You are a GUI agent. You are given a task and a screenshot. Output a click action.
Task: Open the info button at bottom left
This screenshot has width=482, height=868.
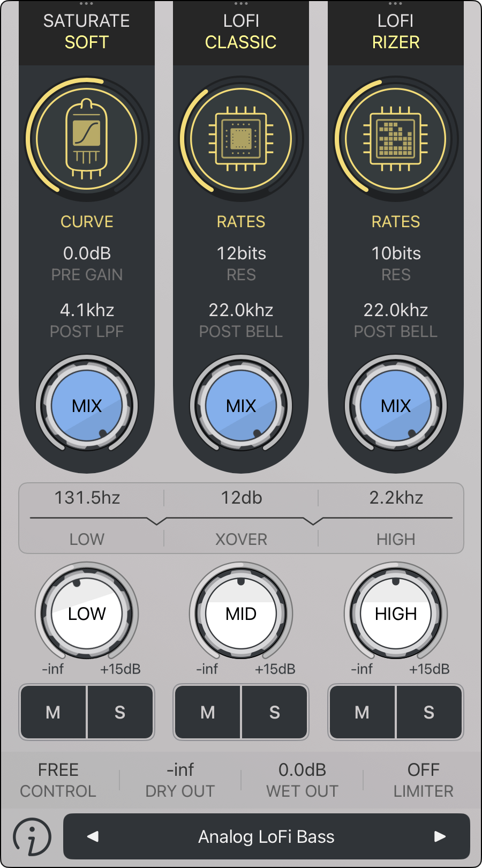pos(32,836)
